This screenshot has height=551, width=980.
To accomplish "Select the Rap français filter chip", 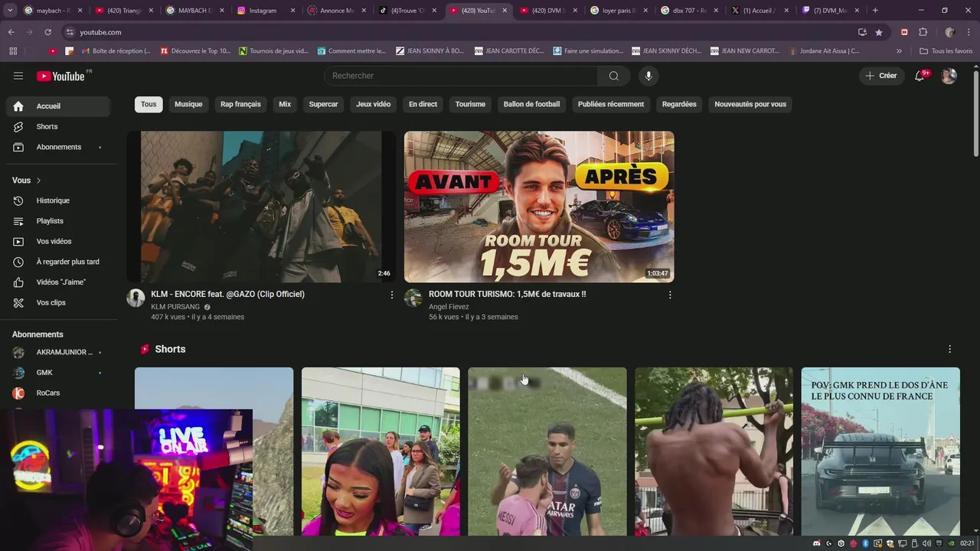I will pyautogui.click(x=240, y=104).
